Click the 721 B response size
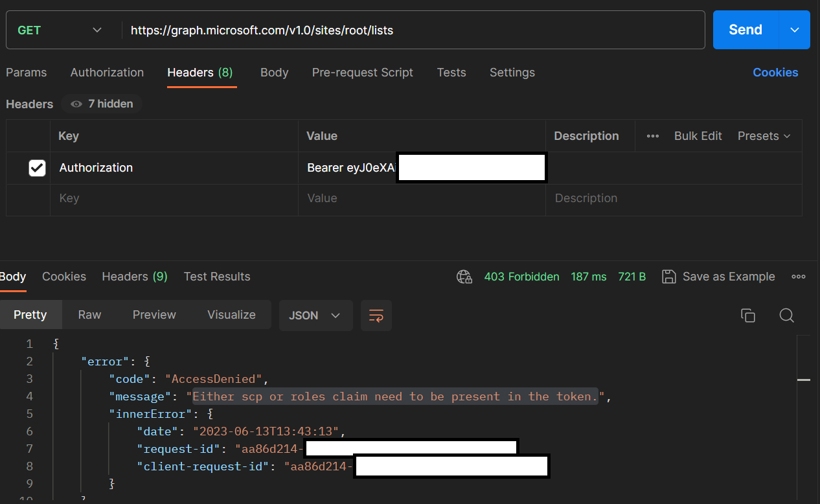The width and height of the screenshot is (820, 504). [x=632, y=277]
